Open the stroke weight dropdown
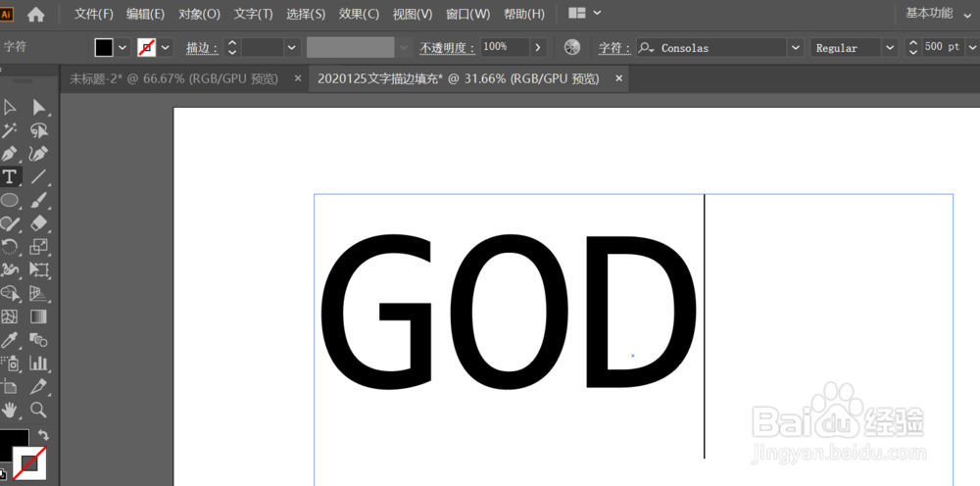 pyautogui.click(x=292, y=47)
